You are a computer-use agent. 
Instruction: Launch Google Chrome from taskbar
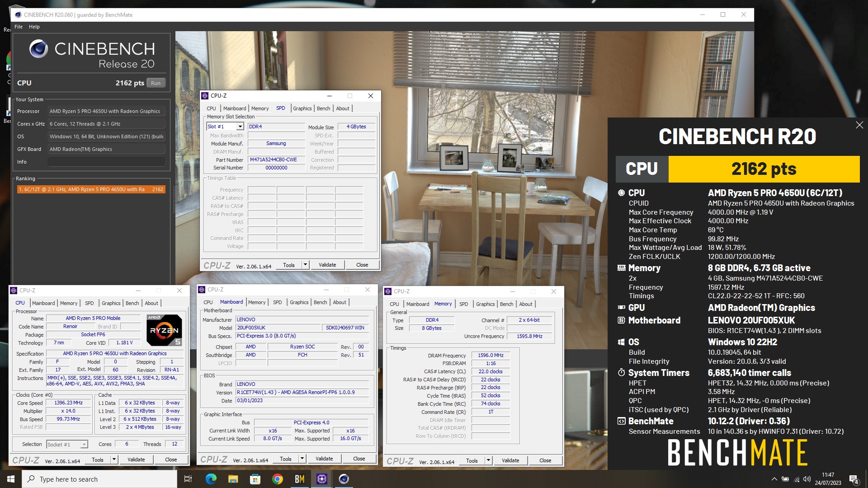[277, 479]
